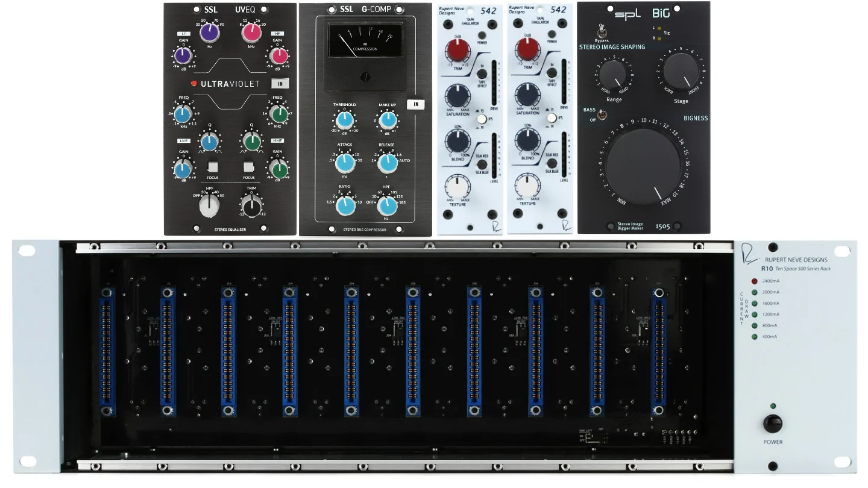Click the G-COMP RELEASE knob

pos(387,163)
